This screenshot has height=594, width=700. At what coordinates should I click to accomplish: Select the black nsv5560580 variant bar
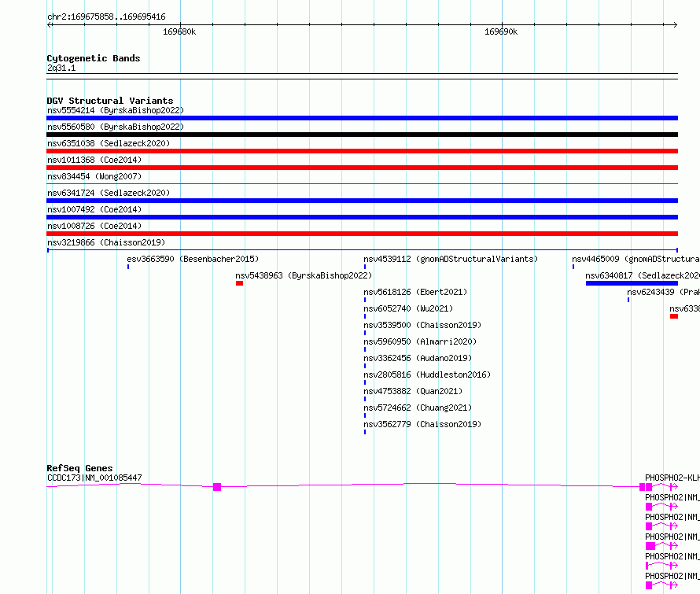pos(362,135)
